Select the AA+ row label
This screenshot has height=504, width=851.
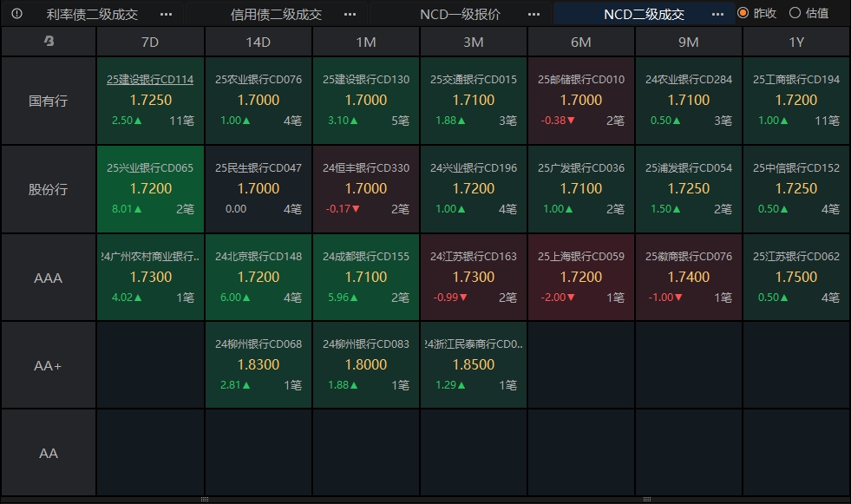point(49,366)
